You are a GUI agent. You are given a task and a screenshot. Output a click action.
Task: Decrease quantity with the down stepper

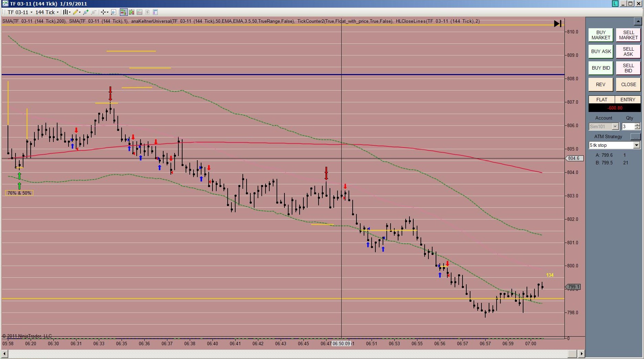(x=637, y=128)
